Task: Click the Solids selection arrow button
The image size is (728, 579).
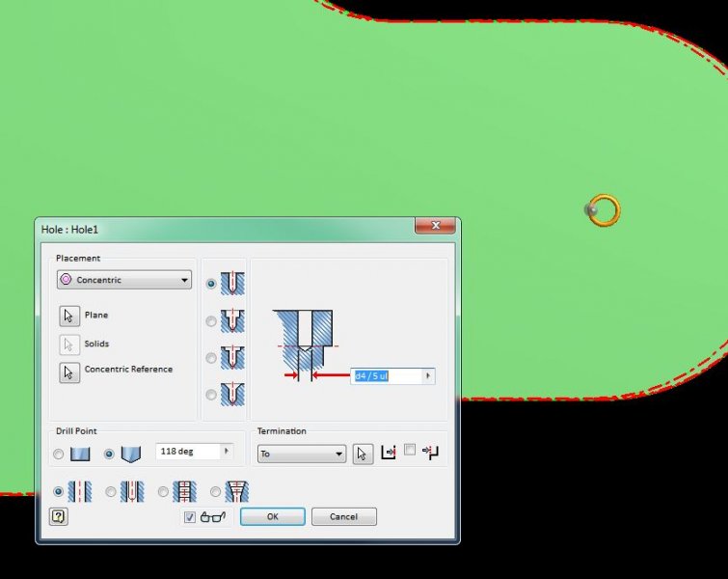Action: 69,345
